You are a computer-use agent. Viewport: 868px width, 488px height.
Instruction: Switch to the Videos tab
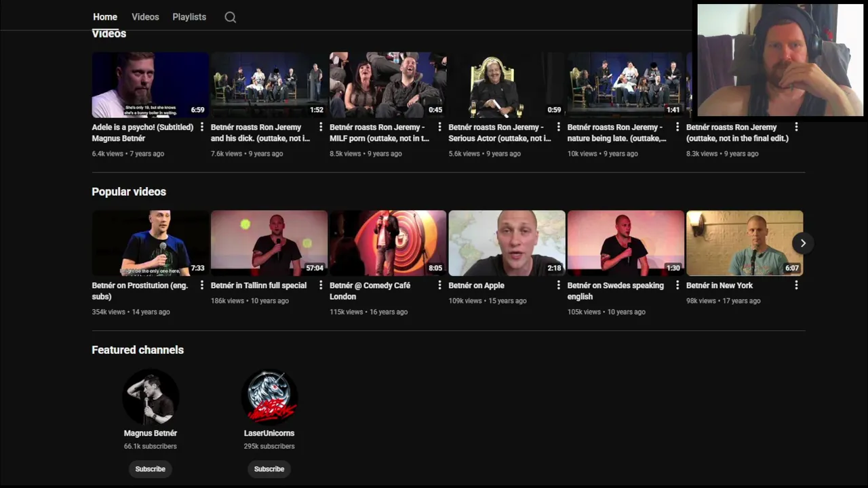pos(145,17)
